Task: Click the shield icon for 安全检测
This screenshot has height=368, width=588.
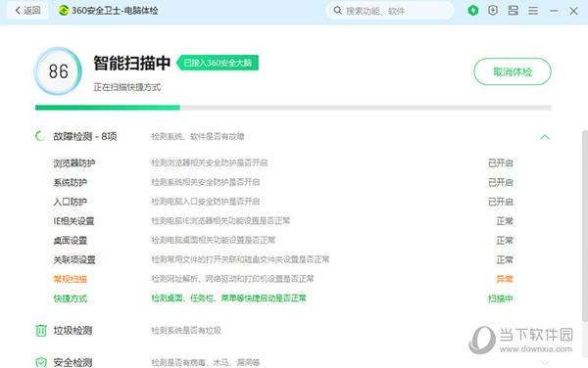Action: [x=41, y=362]
